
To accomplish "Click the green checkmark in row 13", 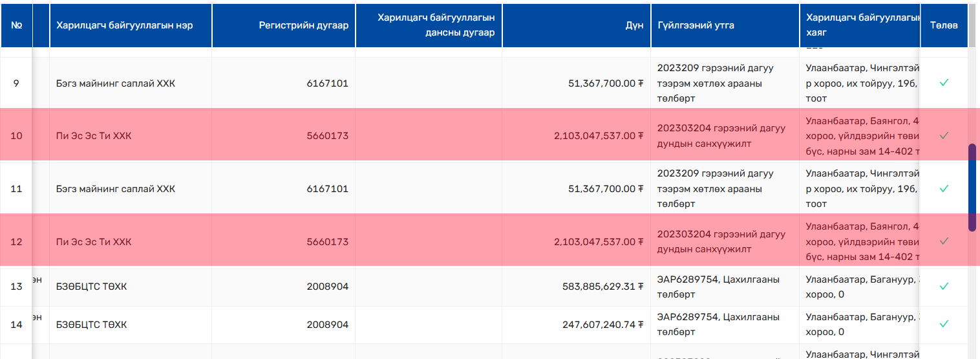I will [x=944, y=286].
